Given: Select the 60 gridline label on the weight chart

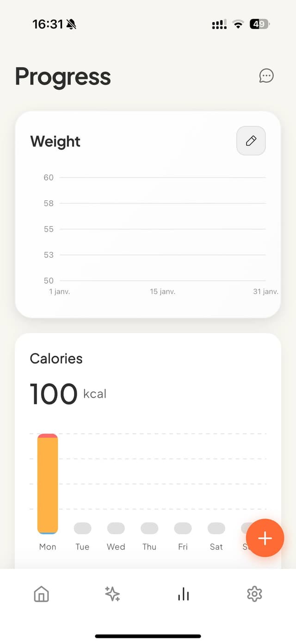Looking at the screenshot, I should coord(48,177).
